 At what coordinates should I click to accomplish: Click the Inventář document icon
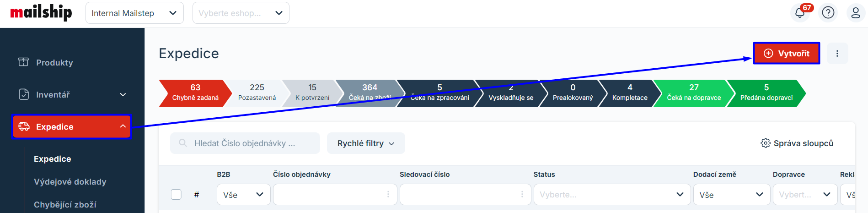tap(24, 94)
